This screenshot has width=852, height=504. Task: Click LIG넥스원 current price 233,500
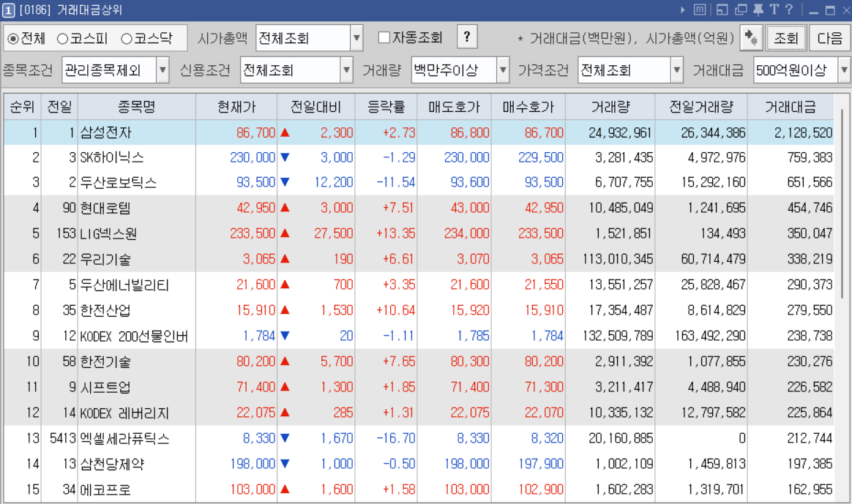[x=253, y=233]
